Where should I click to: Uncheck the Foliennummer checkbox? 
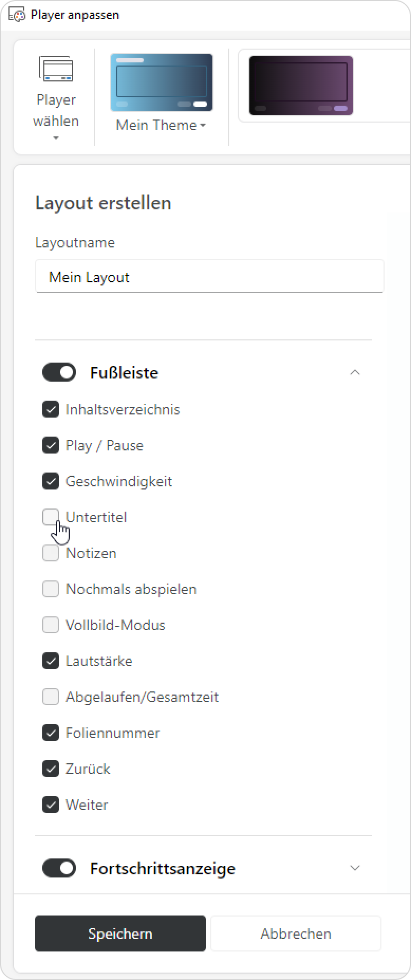(x=51, y=733)
